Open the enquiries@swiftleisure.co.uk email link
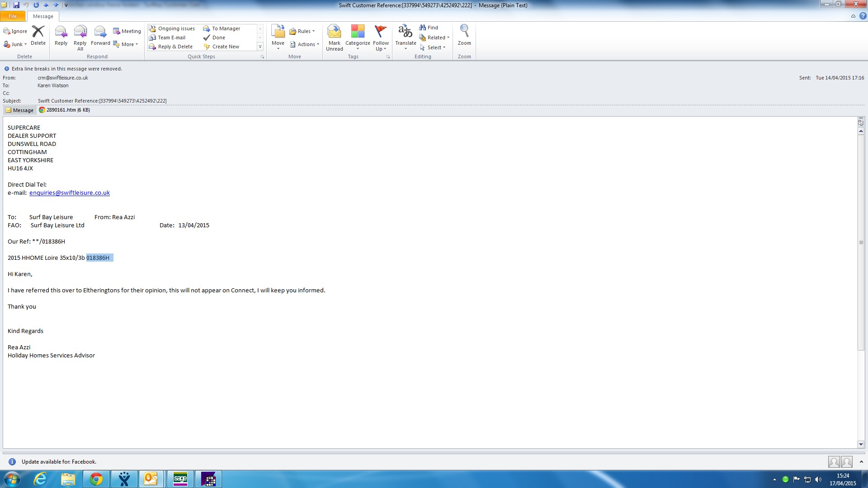The height and width of the screenshot is (488, 868). pyautogui.click(x=70, y=192)
